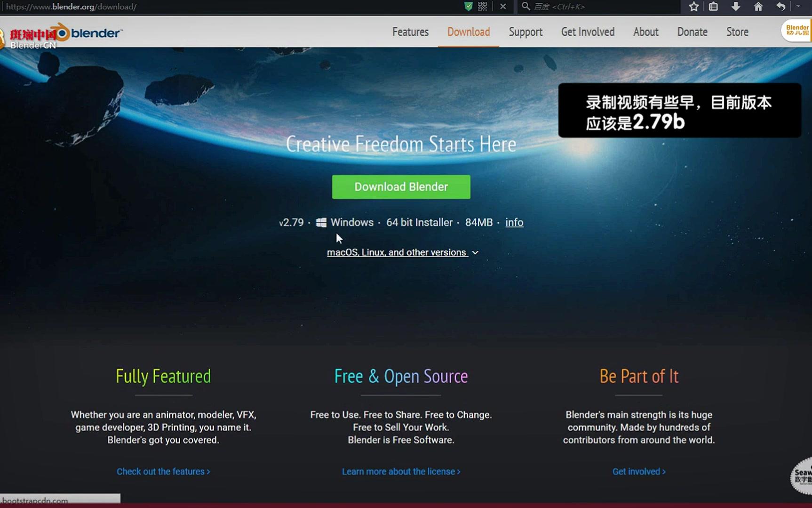Open the Features menu item
The height and width of the screenshot is (508, 812).
click(410, 32)
